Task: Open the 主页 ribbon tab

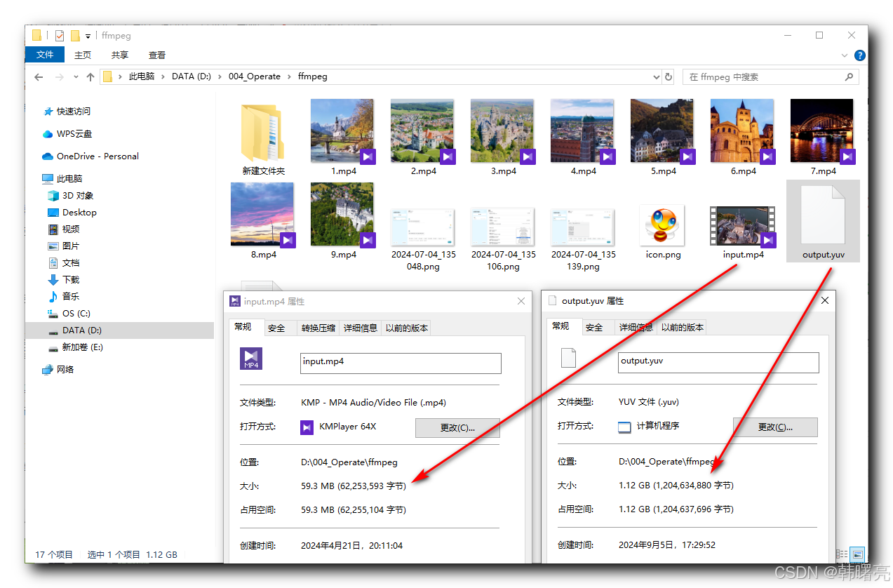Action: coord(83,55)
